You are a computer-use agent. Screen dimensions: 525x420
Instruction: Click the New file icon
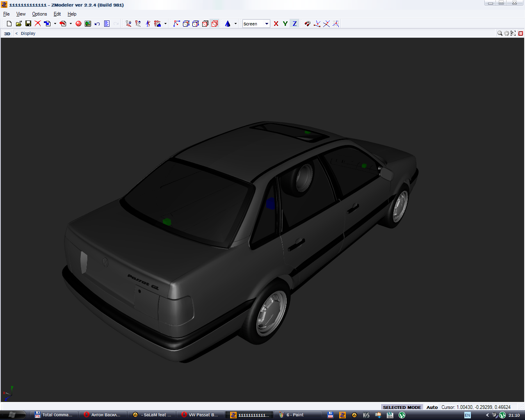pos(9,24)
